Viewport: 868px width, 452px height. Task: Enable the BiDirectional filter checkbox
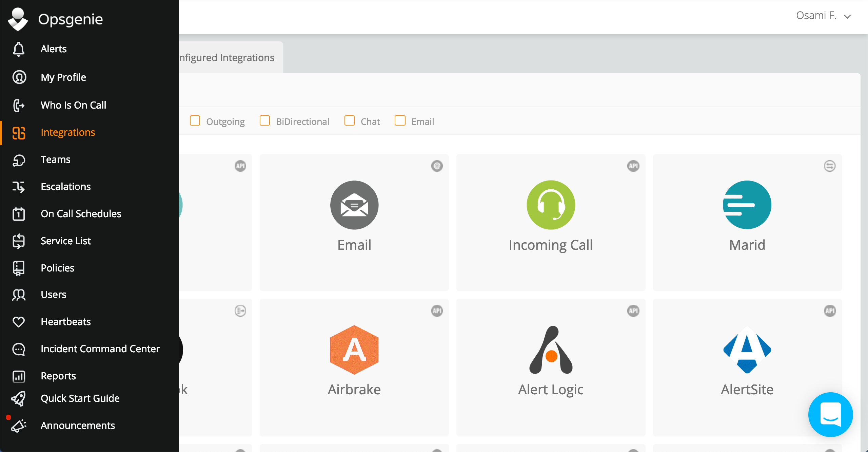pyautogui.click(x=265, y=121)
